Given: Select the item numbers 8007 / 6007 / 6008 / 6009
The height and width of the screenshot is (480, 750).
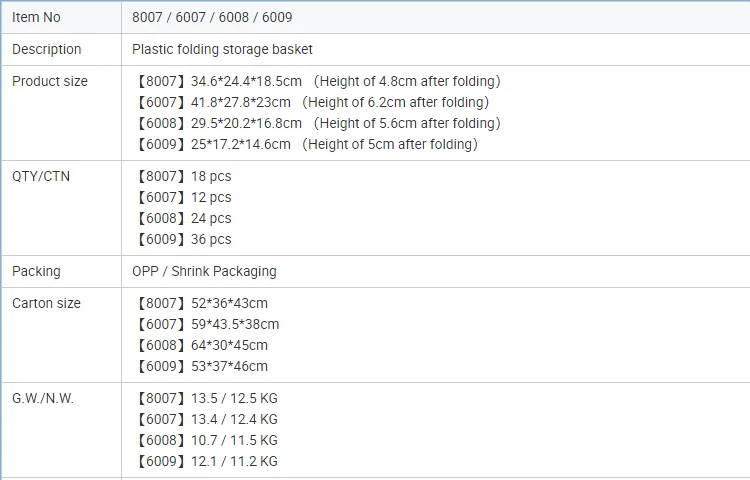Looking at the screenshot, I should (212, 17).
